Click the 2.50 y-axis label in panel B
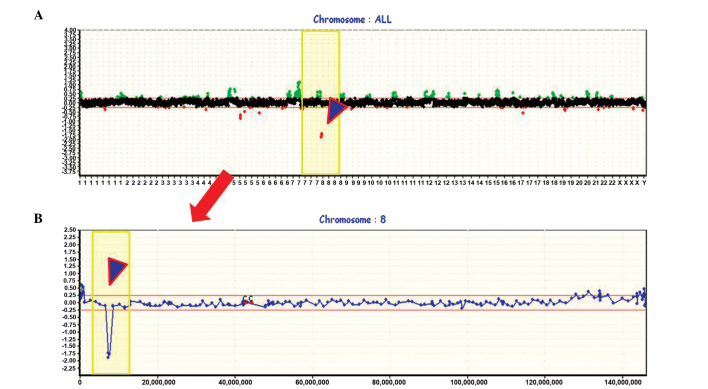708x389 pixels. pos(70,230)
